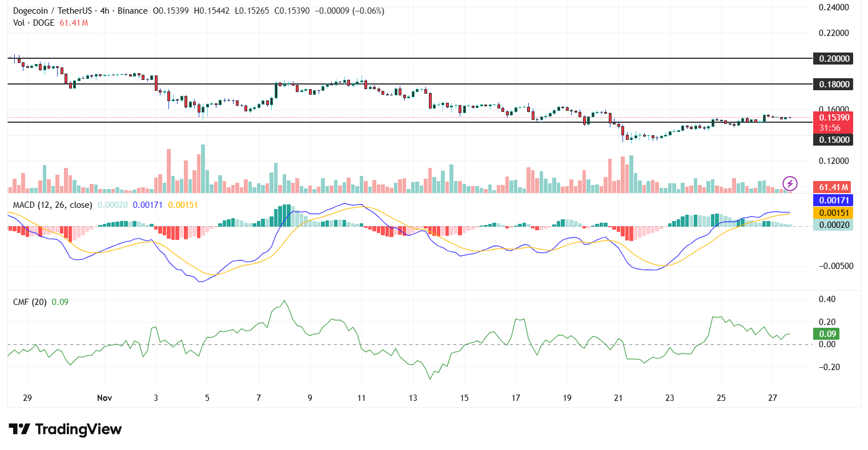Select the MACD (12, 26, close) indicator label
The image size is (868, 450).
click(x=53, y=204)
